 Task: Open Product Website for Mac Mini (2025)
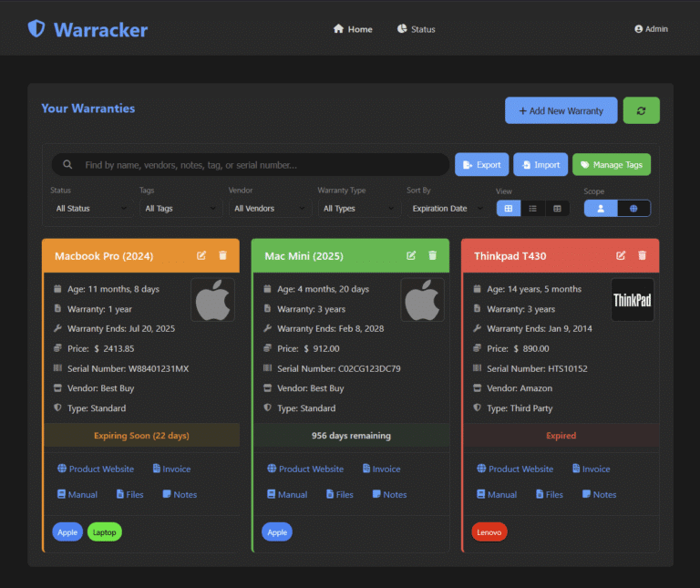(x=306, y=469)
